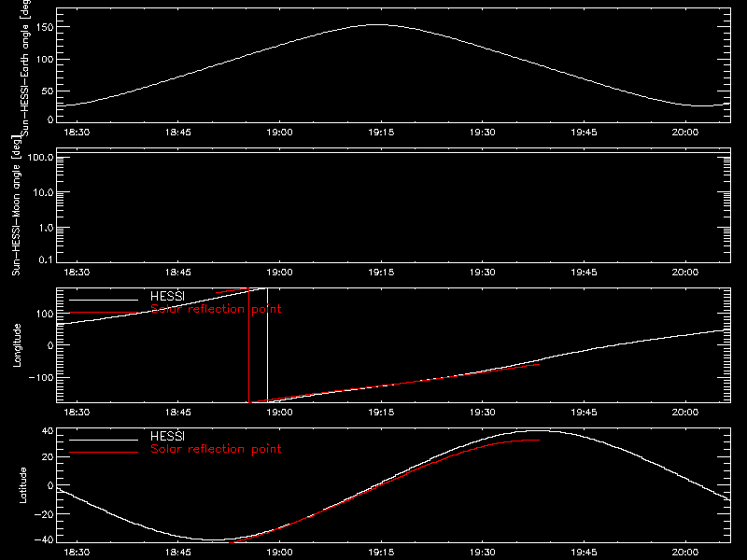Click 18:45 label under Earth angle plot
This screenshot has height=560, width=747.
(178, 133)
